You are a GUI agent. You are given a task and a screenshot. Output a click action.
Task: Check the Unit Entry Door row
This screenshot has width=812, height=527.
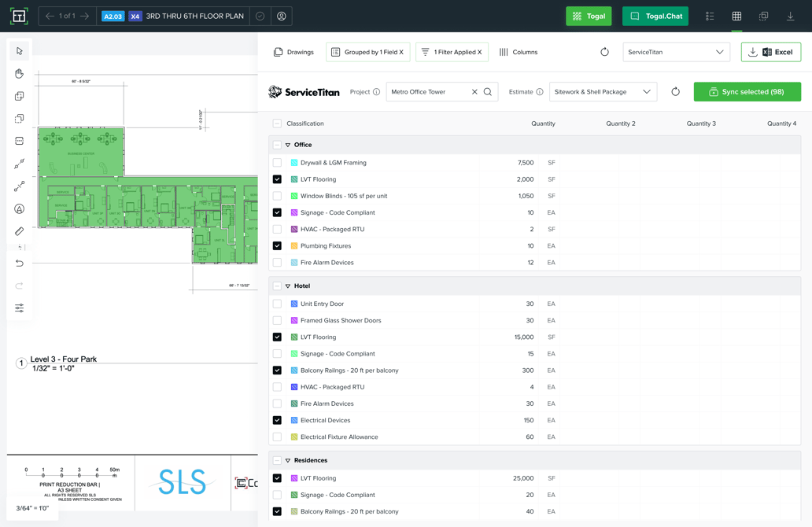[x=277, y=304]
